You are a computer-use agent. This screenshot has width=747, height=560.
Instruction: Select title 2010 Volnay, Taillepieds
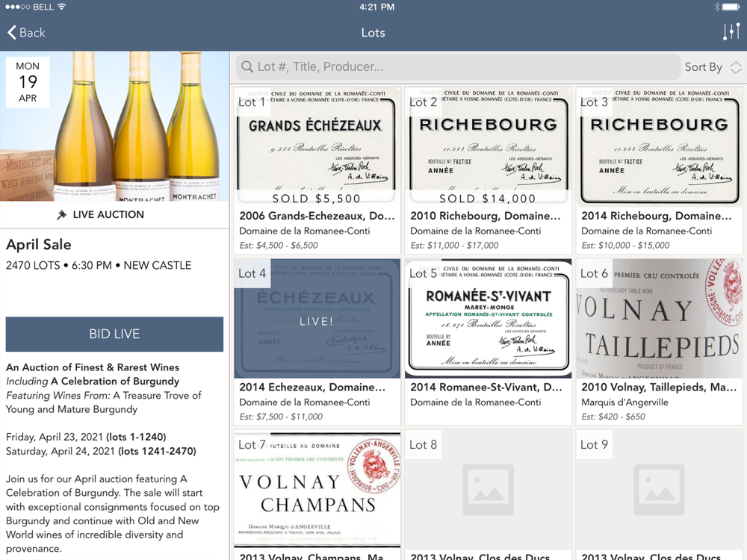pyautogui.click(x=659, y=387)
